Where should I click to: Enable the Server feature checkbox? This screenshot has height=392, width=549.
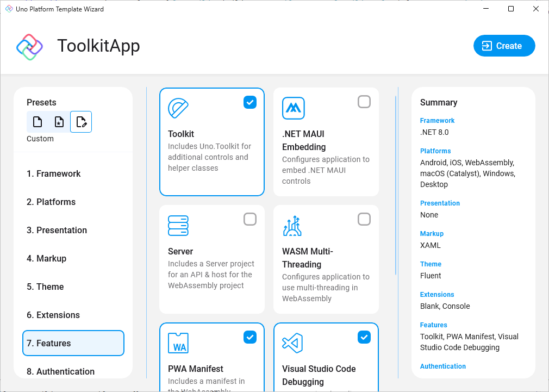[250, 219]
